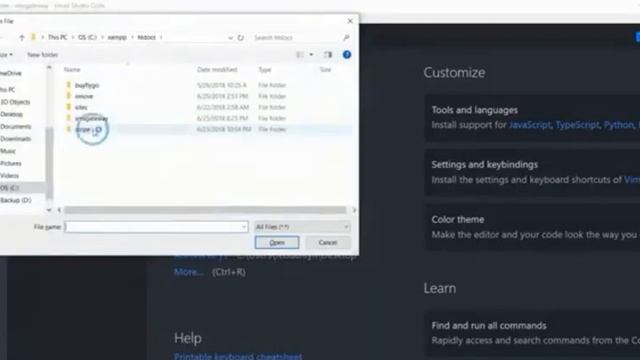
Task: Sort files by Name column
Action: coord(72,70)
